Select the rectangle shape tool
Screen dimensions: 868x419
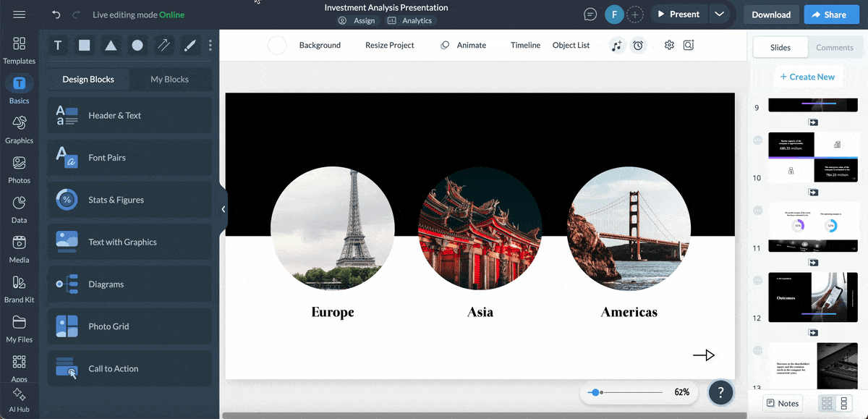[84, 45]
